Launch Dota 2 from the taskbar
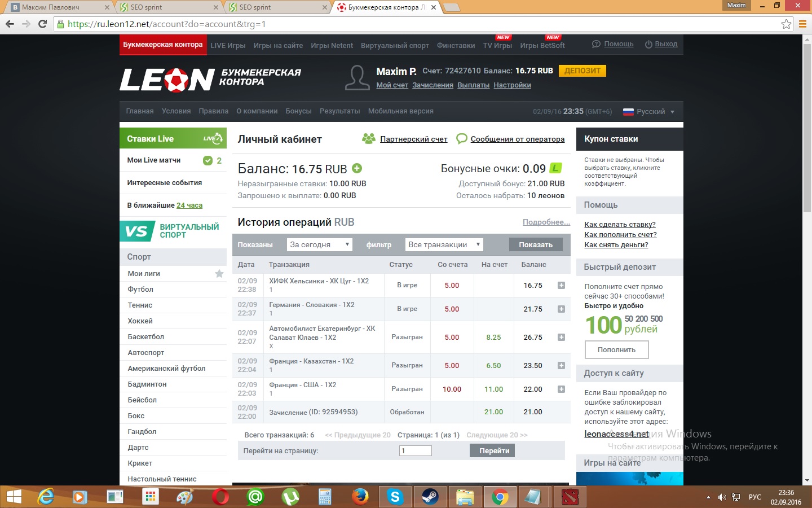The width and height of the screenshot is (812, 508). click(570, 497)
